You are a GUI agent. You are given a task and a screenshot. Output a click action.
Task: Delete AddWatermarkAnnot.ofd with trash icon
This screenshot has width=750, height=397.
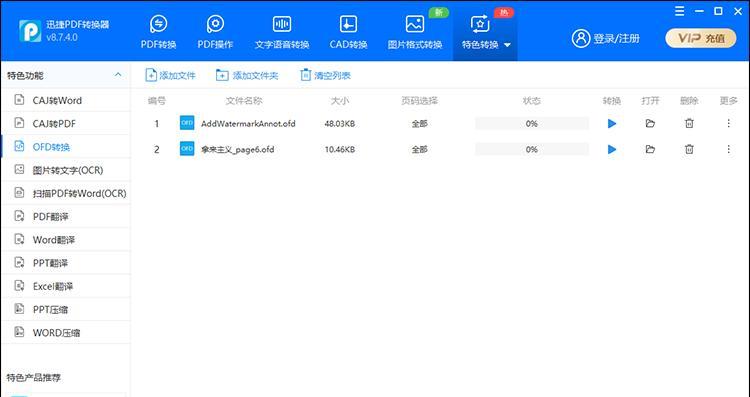coord(689,123)
